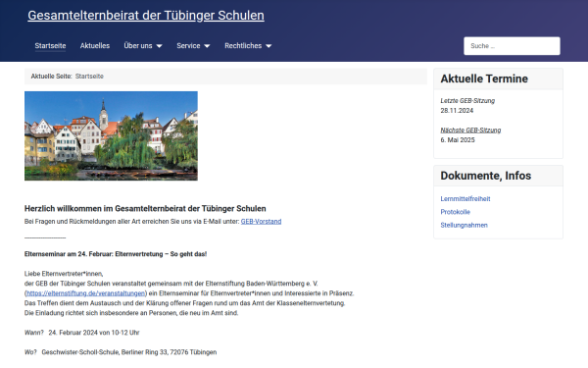The image size is (588, 368).
Task: Click the Aktuelle Seite: label
Action: coord(51,77)
